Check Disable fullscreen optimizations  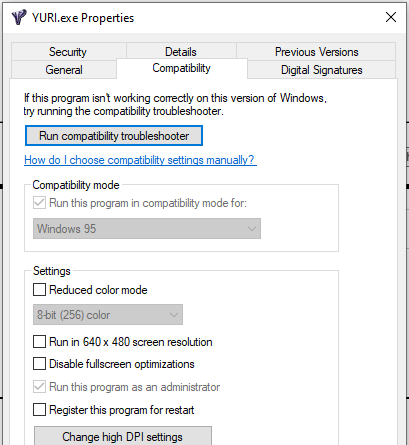pos(39,364)
